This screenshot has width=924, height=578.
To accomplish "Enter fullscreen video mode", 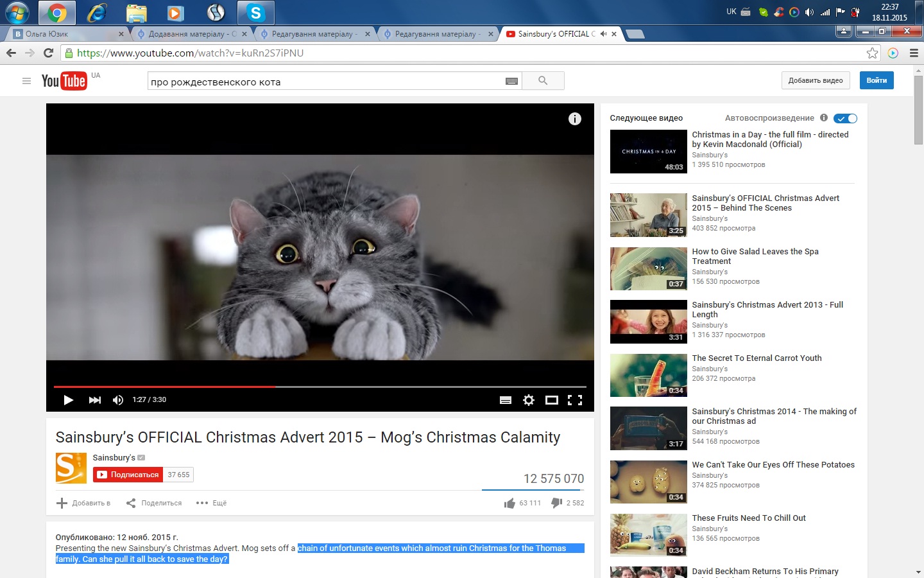I will (575, 400).
